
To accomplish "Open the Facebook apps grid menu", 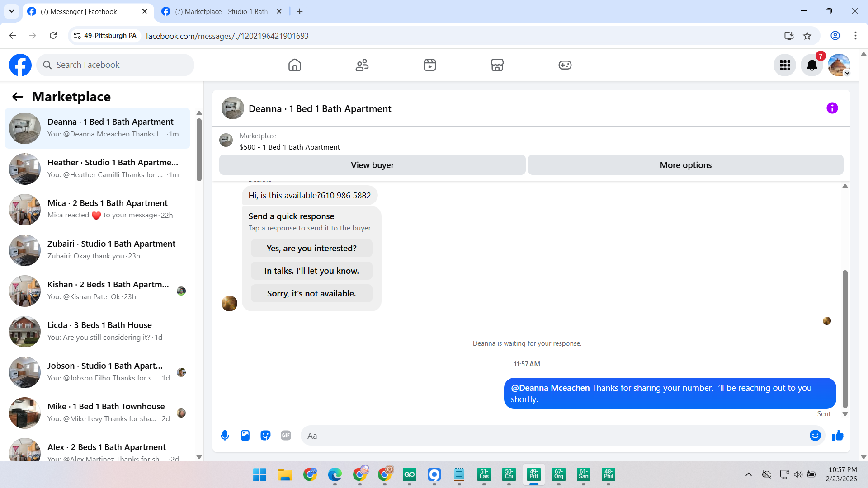I will (x=785, y=66).
